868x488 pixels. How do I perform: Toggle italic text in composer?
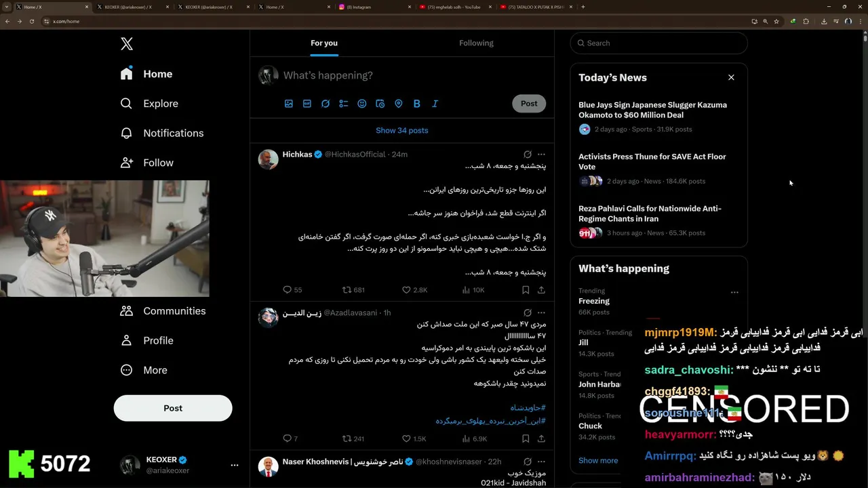(435, 104)
